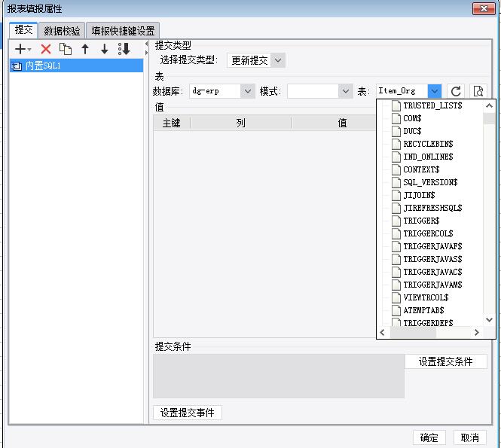The height and width of the screenshot is (448, 501).
Task: Open the 数据库 dropdown showing dg-erp
Action: point(222,91)
